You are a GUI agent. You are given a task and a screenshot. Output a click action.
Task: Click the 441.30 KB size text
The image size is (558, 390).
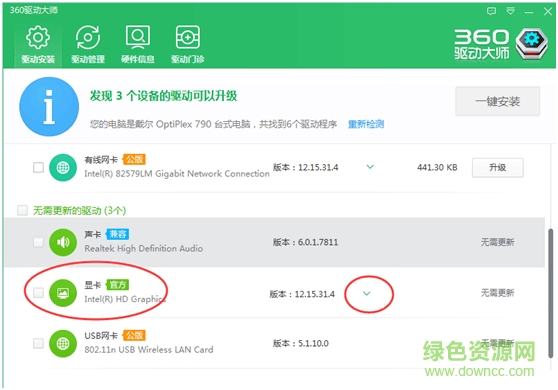point(437,167)
